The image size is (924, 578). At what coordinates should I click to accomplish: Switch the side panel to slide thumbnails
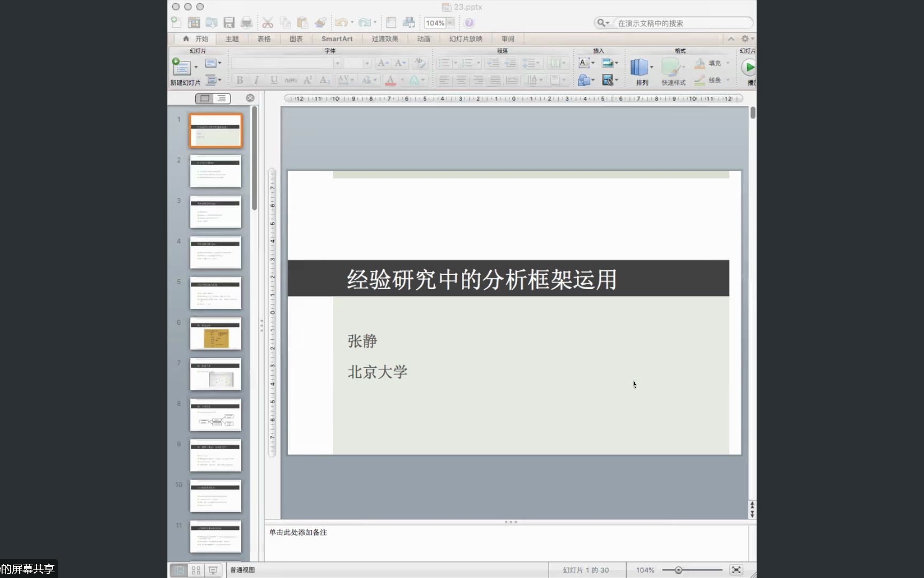click(205, 98)
